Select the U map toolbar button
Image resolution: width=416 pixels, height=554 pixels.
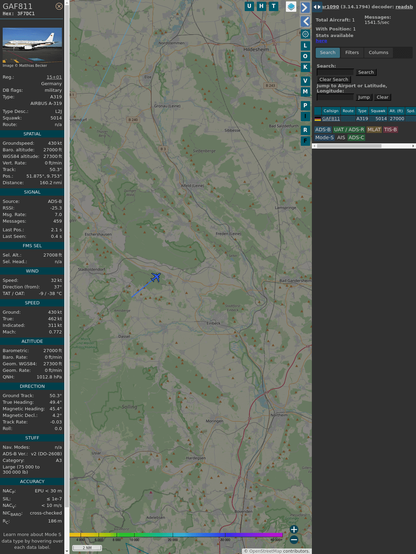249,6
